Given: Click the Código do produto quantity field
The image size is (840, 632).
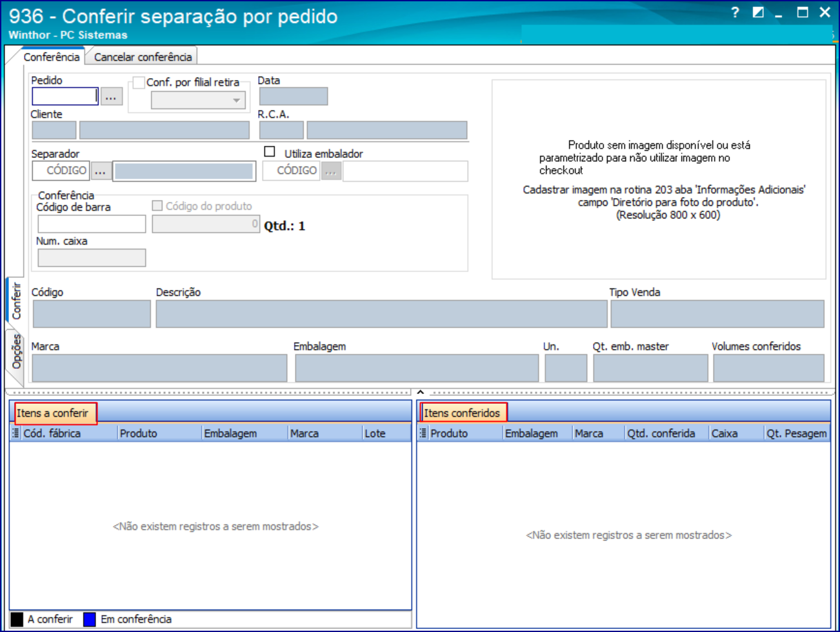Looking at the screenshot, I should coord(206,224).
